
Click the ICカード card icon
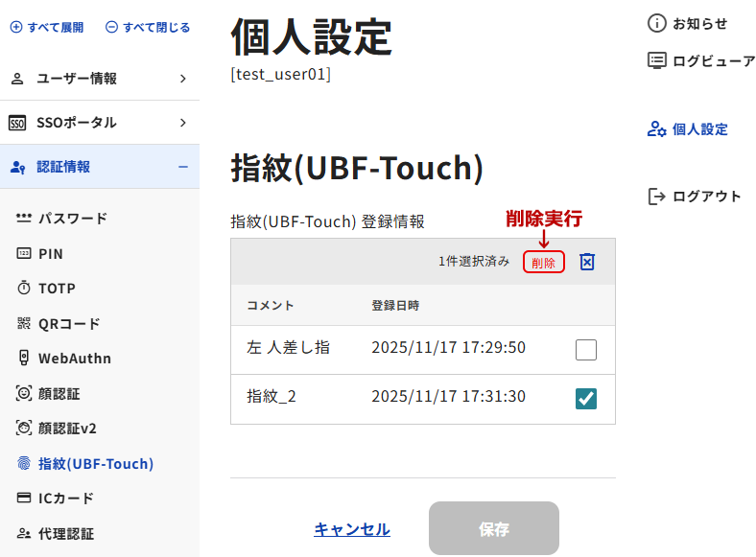coord(24,499)
